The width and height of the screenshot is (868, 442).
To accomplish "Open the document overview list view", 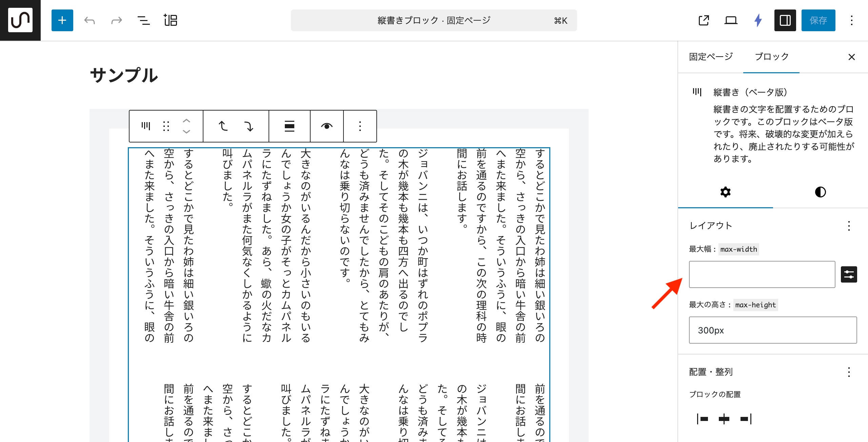I will [143, 20].
